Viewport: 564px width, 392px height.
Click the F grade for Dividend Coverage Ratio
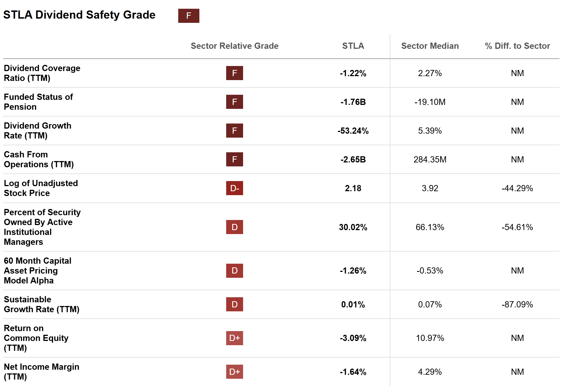234,73
